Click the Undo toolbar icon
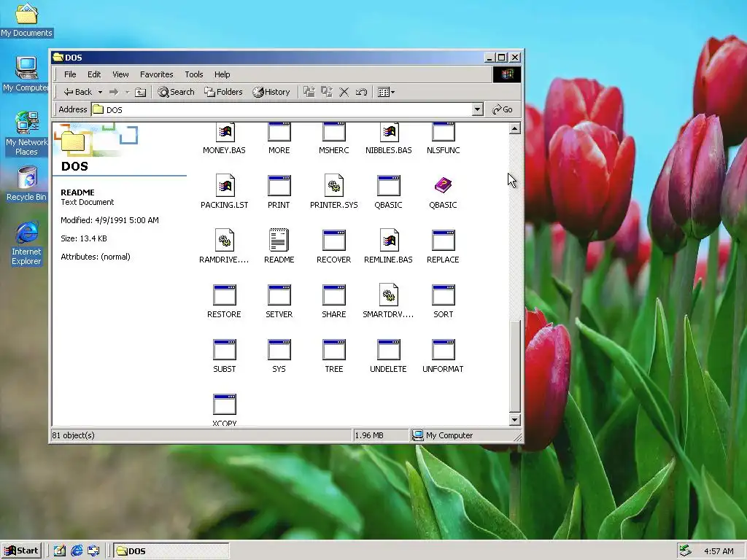Viewport: 747px width, 560px height. (x=361, y=92)
